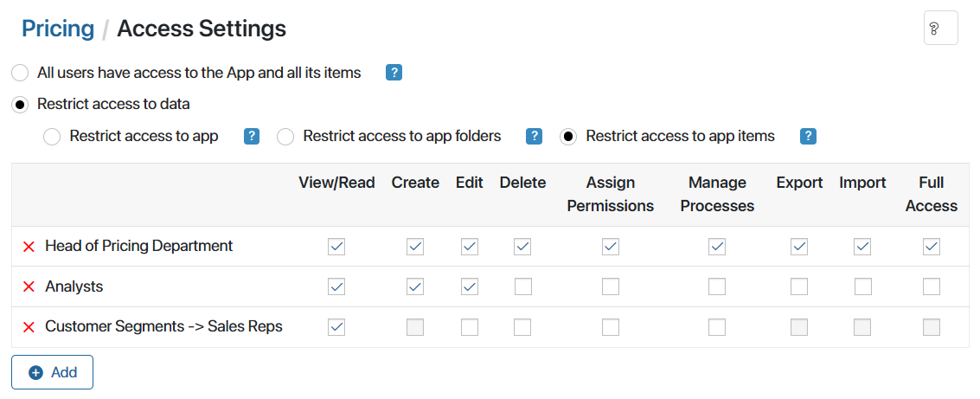
Task: Click Analysts row label
Action: (x=74, y=286)
